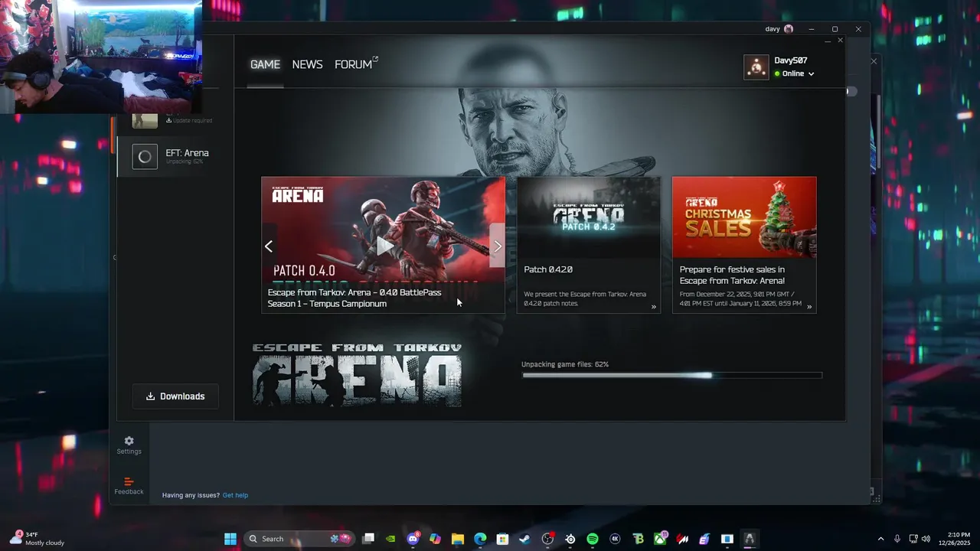Expand the Patch 0.4.2.0 news arrow
The width and height of the screenshot is (980, 551).
coord(654,307)
